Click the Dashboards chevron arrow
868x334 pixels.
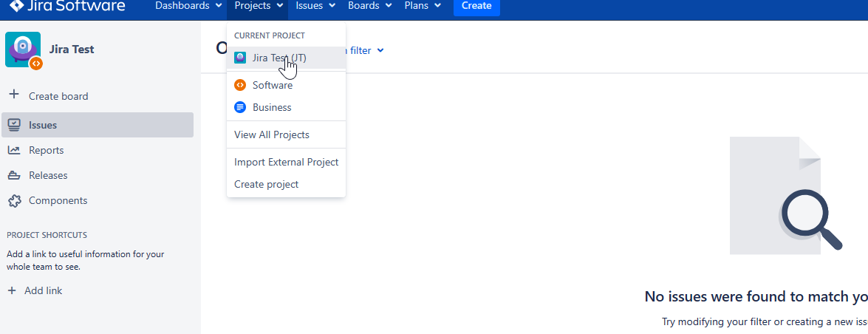(219, 5)
